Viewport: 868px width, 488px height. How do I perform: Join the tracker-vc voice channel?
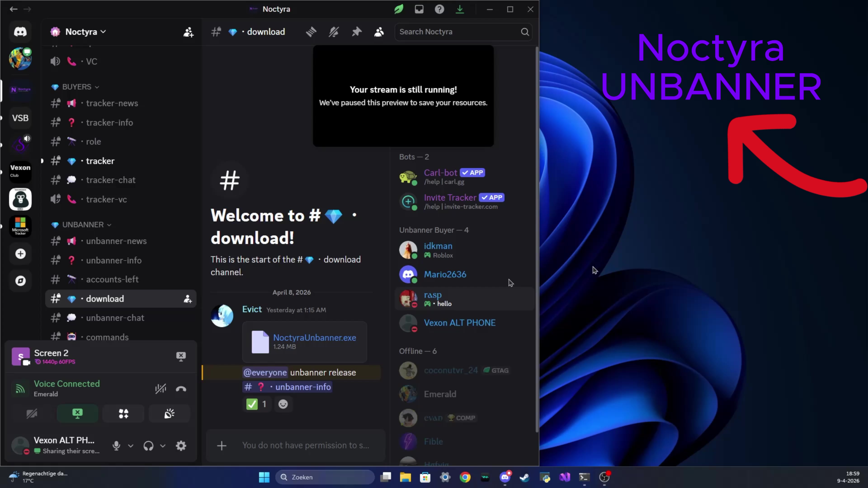121,199
